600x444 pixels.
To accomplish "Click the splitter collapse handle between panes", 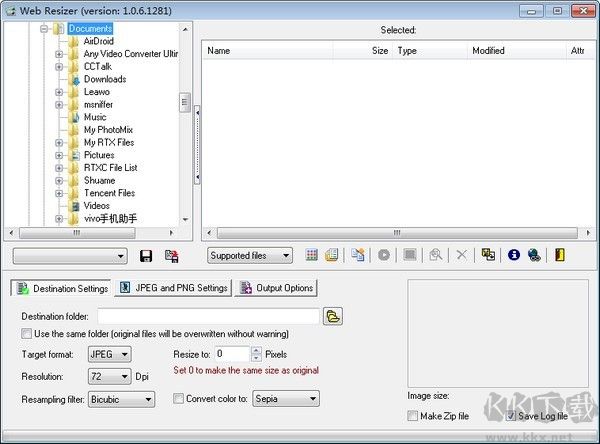I will pyautogui.click(x=197, y=145).
